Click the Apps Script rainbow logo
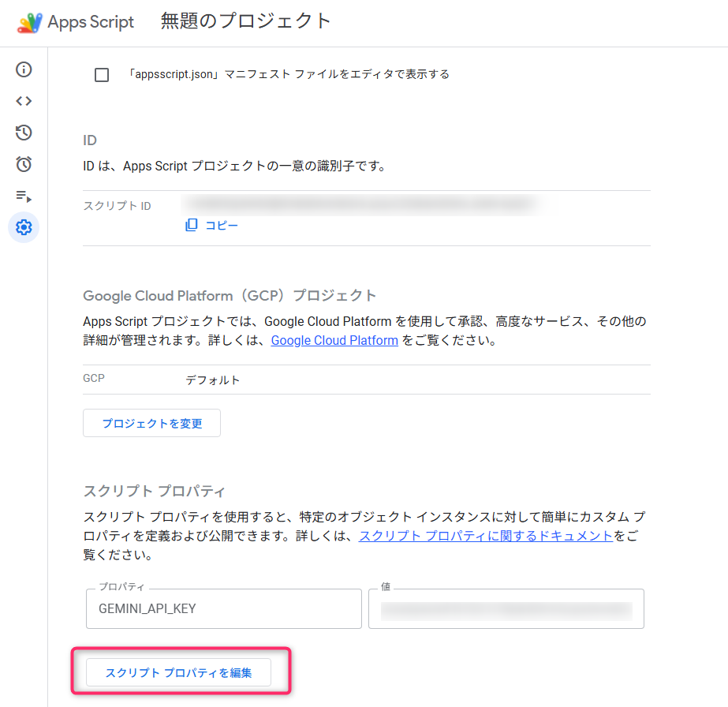 tap(30, 22)
